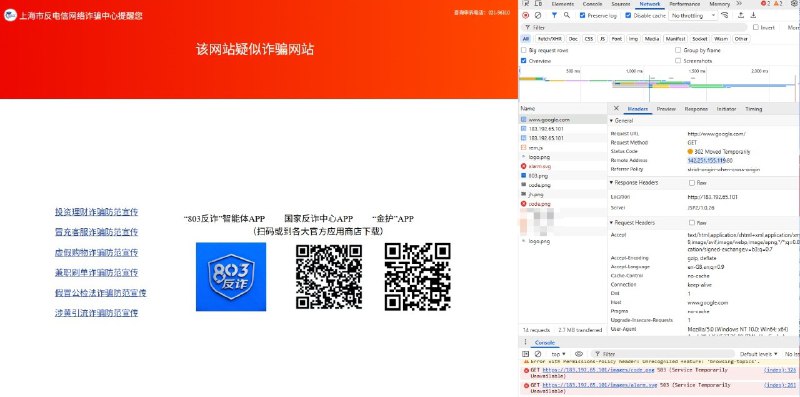Filter requests by Fetch/XHR
Screen dimensions: 800x397
[x=549, y=39]
